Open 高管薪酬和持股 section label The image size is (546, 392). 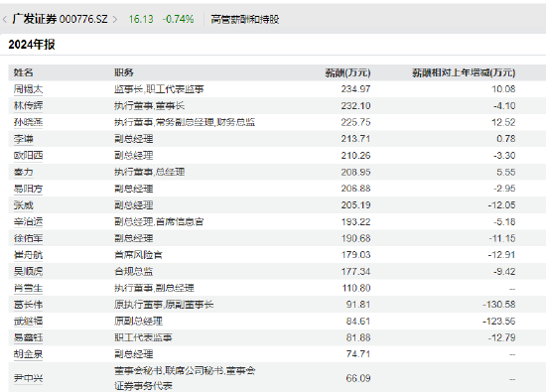[245, 19]
